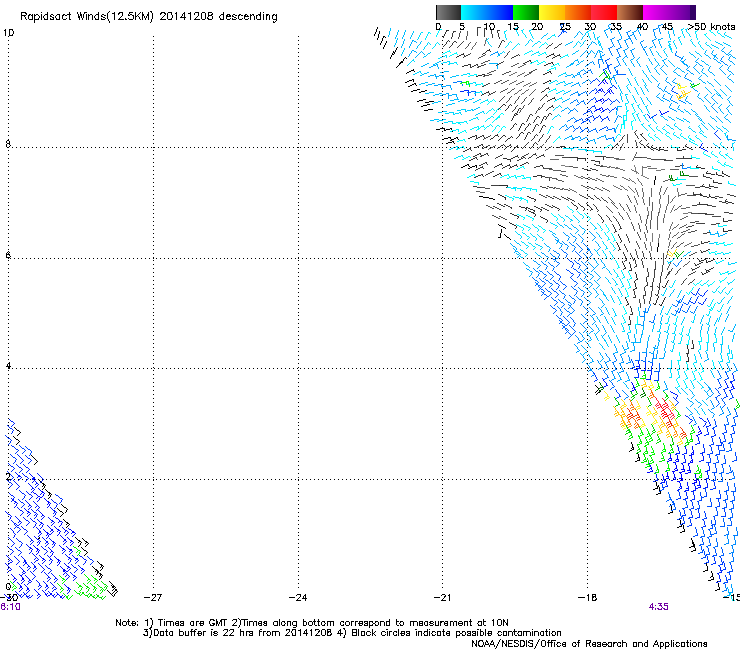Click the yellow 20-25 knots color segment
Viewport: 740px width, 650px height.
[x=552, y=12]
